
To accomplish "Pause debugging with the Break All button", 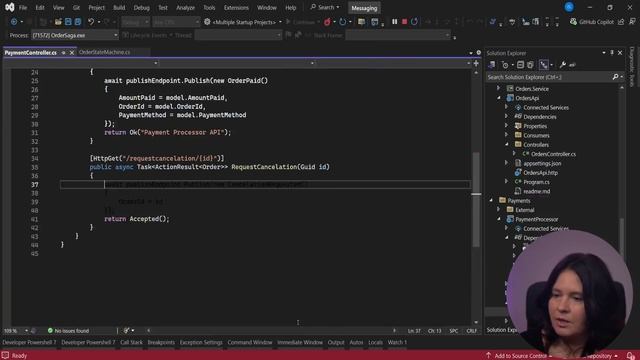I will click(394, 22).
